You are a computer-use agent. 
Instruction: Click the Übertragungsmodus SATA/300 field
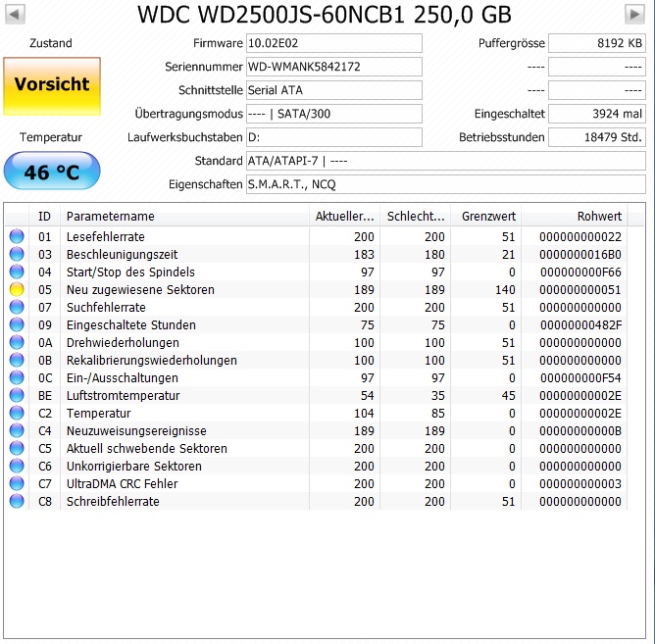[334, 114]
